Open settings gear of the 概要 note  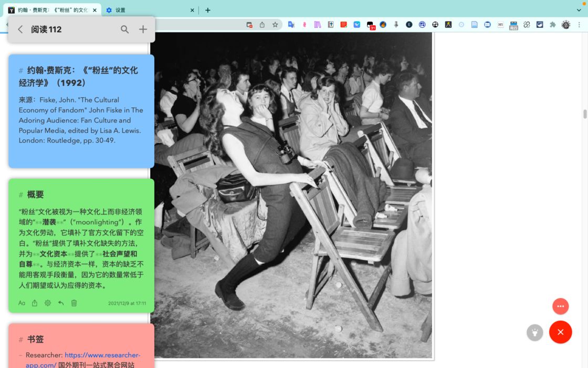[x=48, y=303]
